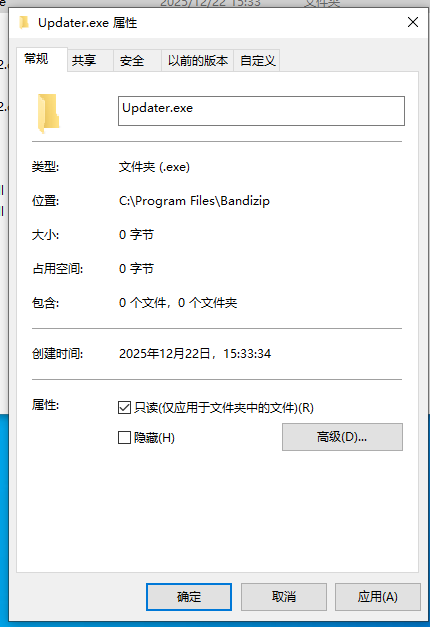The height and width of the screenshot is (627, 430).
Task: Switch to the 以前的版本 tab
Action: [198, 60]
